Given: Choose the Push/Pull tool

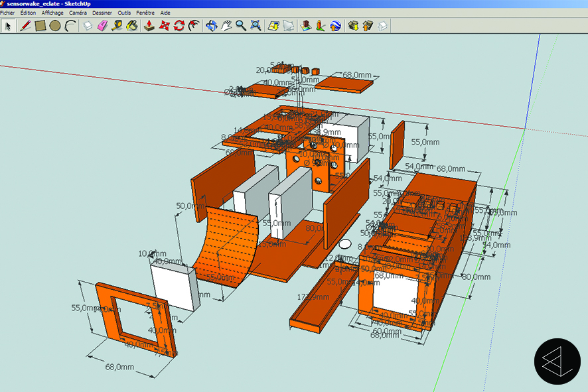Looking at the screenshot, I should [x=150, y=26].
